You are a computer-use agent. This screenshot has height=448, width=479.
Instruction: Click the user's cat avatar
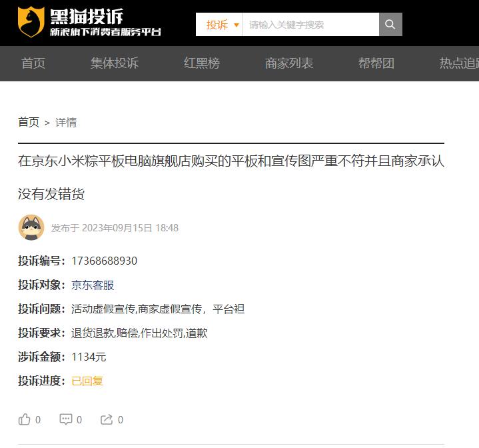point(31,227)
